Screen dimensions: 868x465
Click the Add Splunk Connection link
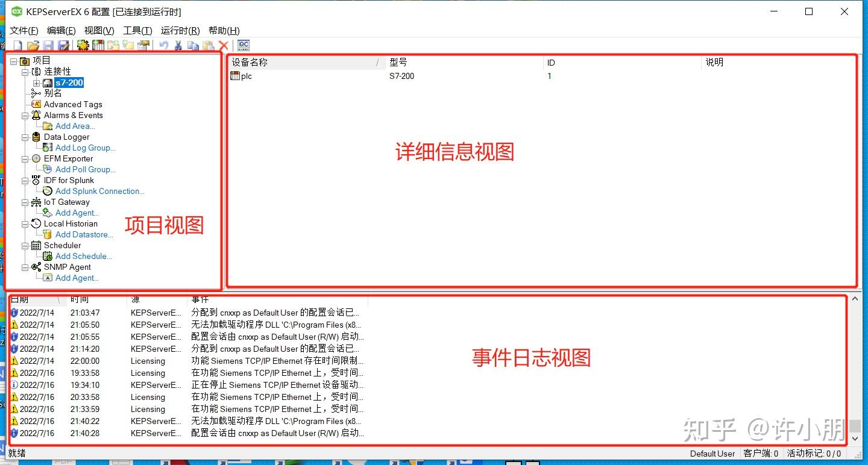click(x=99, y=191)
